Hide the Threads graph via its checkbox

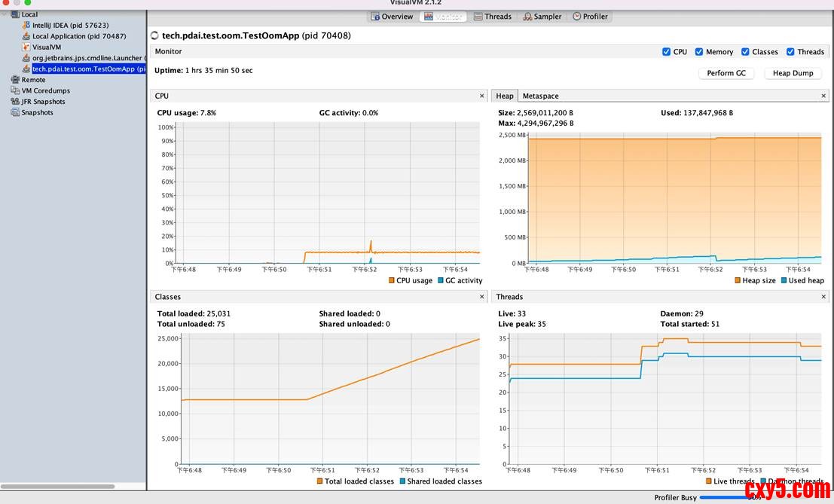(790, 52)
